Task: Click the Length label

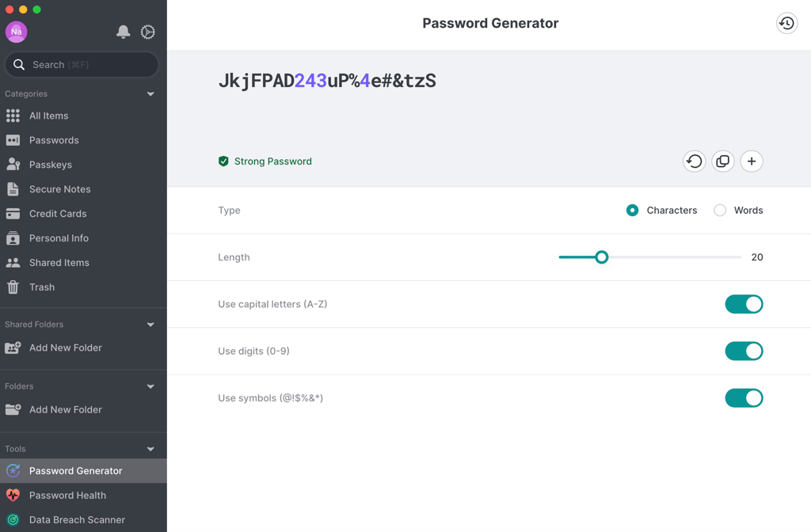Action: pos(234,257)
